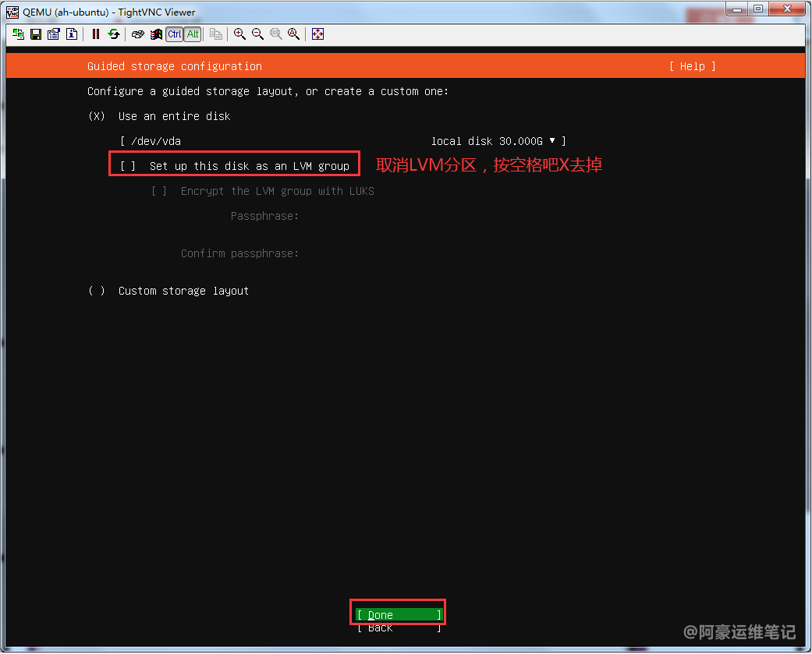
Task: Pause the remote session with the red pause icon
Action: (96, 34)
